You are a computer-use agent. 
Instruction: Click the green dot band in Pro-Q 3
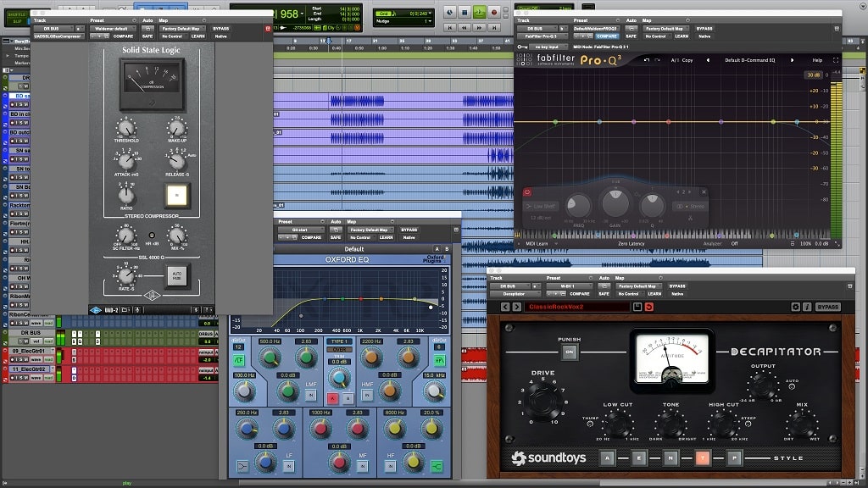point(555,122)
